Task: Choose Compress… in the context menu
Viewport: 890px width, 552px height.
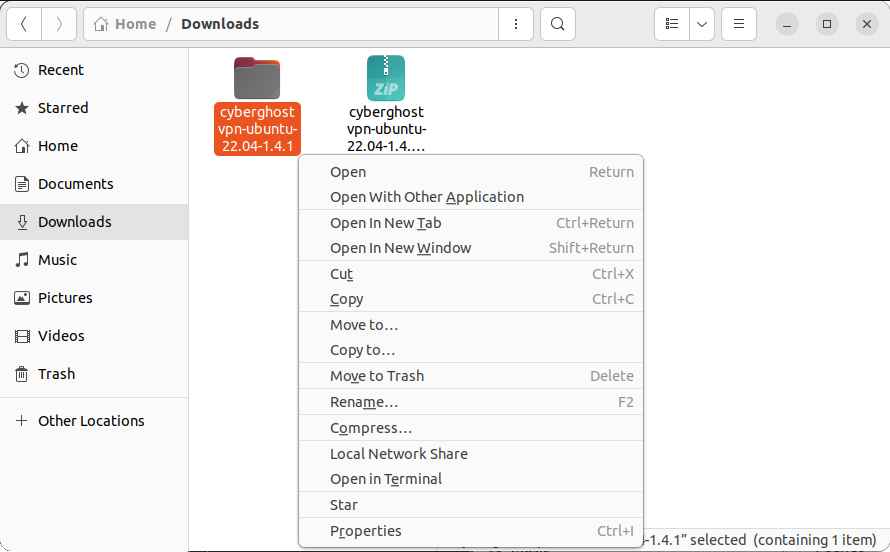Action: coord(471,428)
